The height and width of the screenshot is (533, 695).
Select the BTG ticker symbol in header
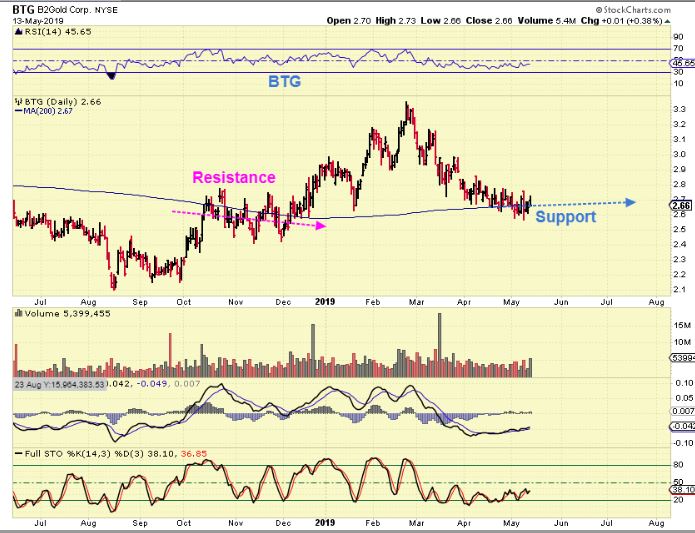pos(23,10)
